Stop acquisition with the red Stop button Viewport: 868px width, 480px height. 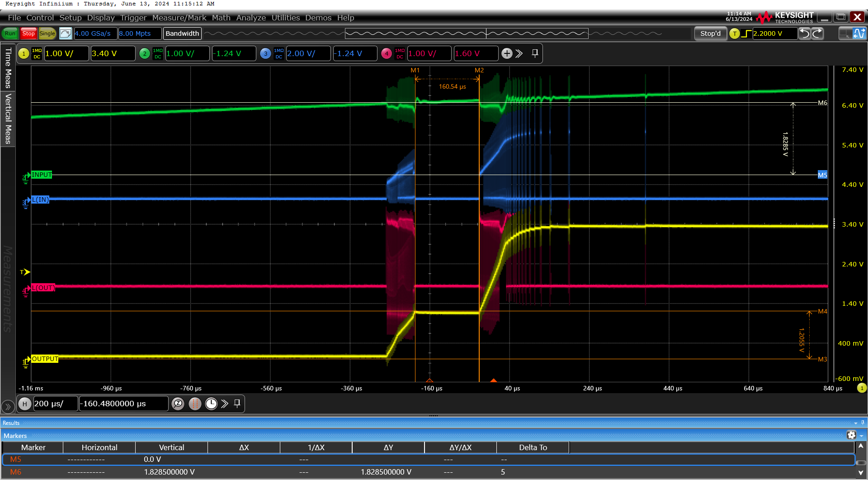[x=28, y=33]
